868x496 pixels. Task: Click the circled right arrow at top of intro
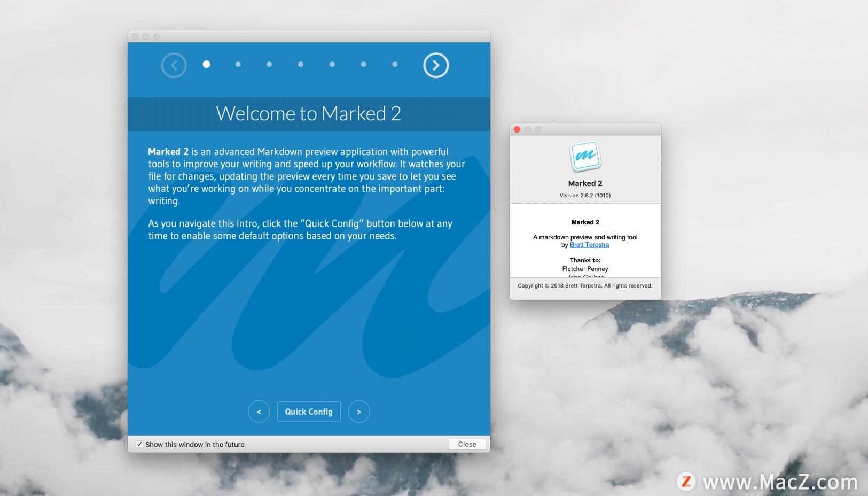tap(436, 65)
